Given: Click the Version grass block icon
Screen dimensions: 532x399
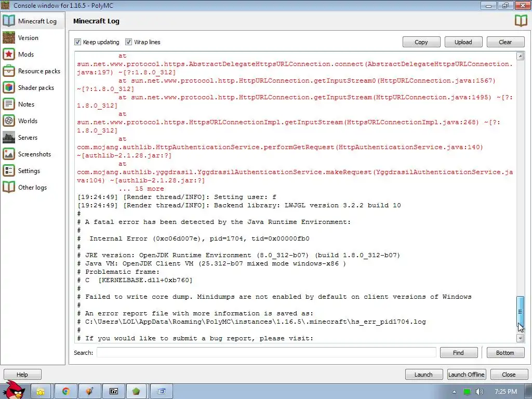Looking at the screenshot, I should (9, 37).
